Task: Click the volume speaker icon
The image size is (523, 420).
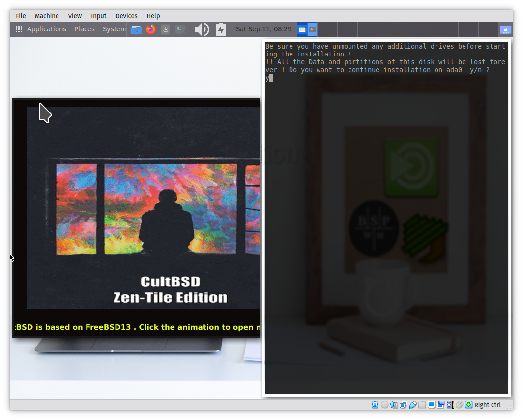Action: pos(202,29)
